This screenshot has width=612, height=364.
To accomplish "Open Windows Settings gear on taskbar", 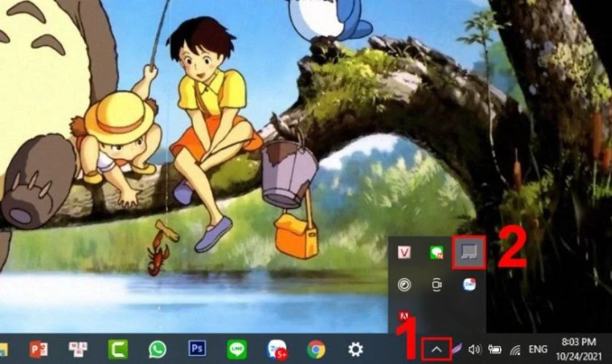I will (356, 349).
